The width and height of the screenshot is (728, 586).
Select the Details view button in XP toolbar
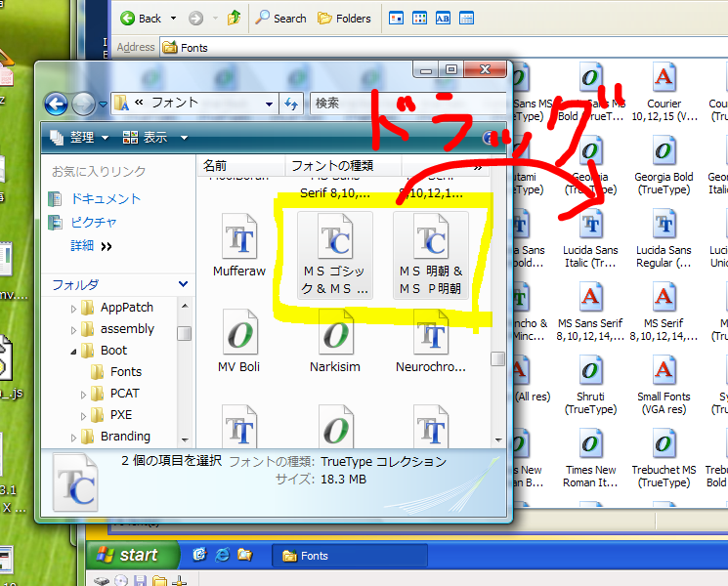(466, 19)
